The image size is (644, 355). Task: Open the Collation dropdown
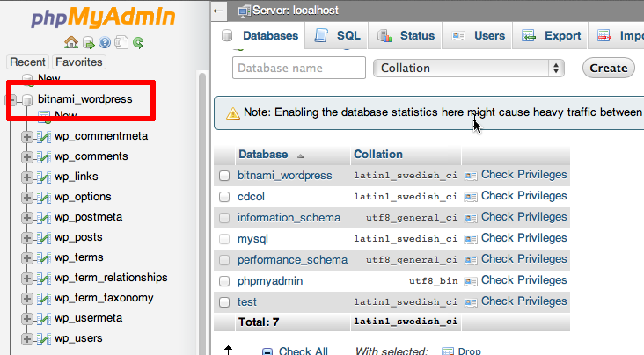click(x=469, y=68)
